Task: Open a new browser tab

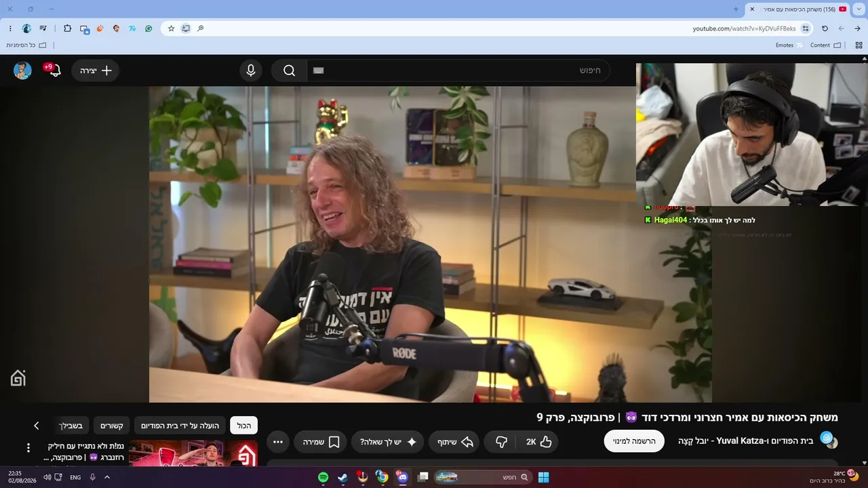Action: [736, 9]
